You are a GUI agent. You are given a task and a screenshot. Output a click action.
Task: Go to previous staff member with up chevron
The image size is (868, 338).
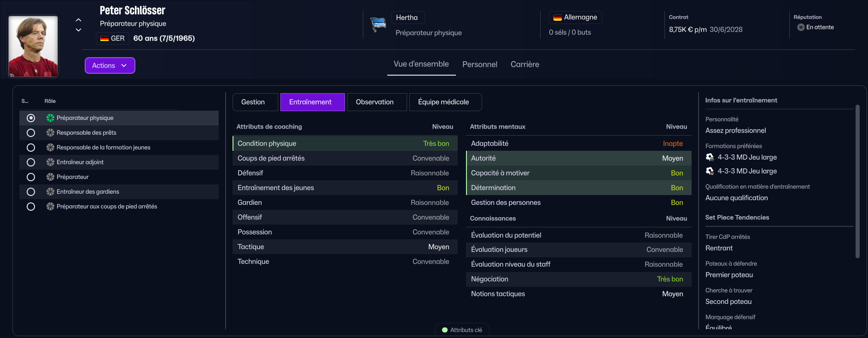pyautogui.click(x=78, y=20)
